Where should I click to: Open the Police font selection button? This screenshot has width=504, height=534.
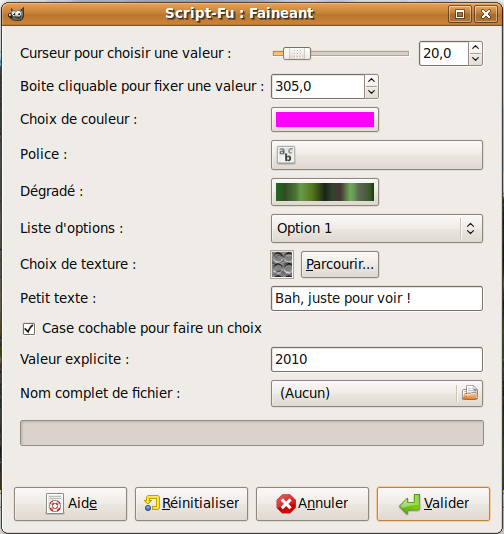point(377,155)
